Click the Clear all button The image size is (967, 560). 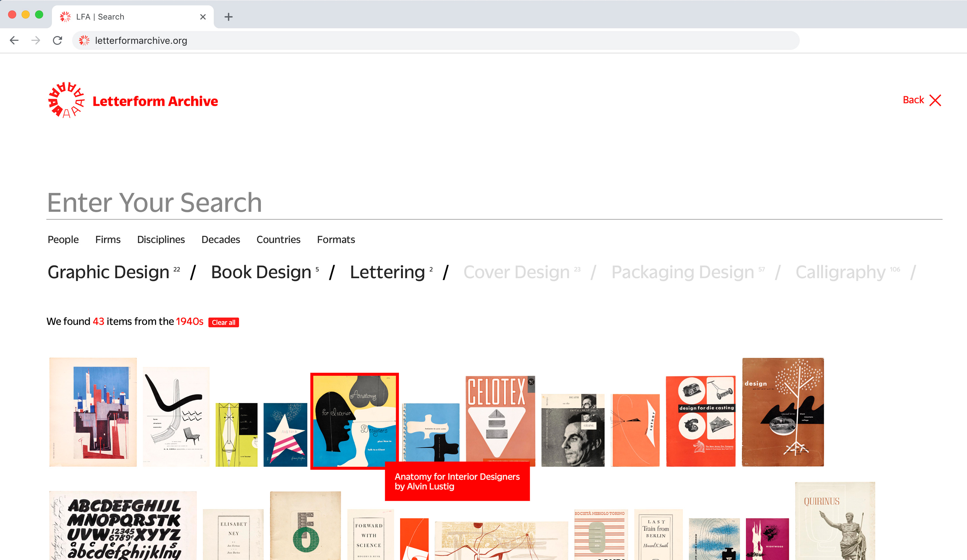[x=223, y=322]
